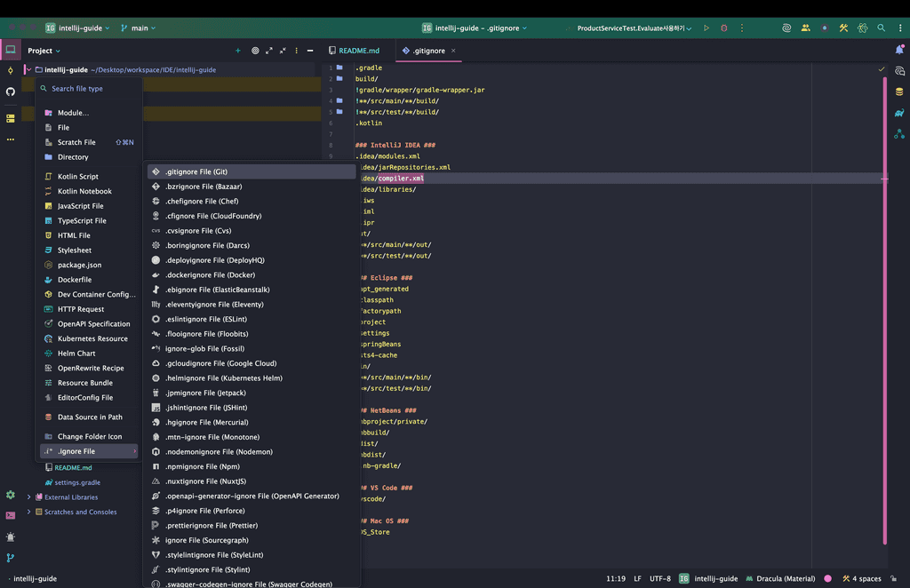This screenshot has width=910, height=588.
Task: Select .gitignore File (Git) from submenu
Action: tap(196, 171)
